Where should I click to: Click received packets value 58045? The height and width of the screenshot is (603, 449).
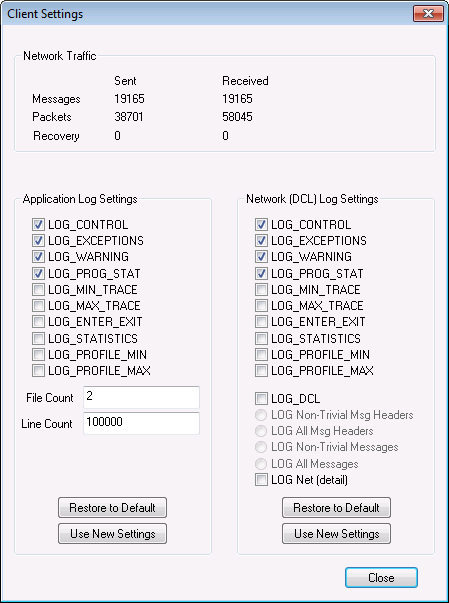237,117
